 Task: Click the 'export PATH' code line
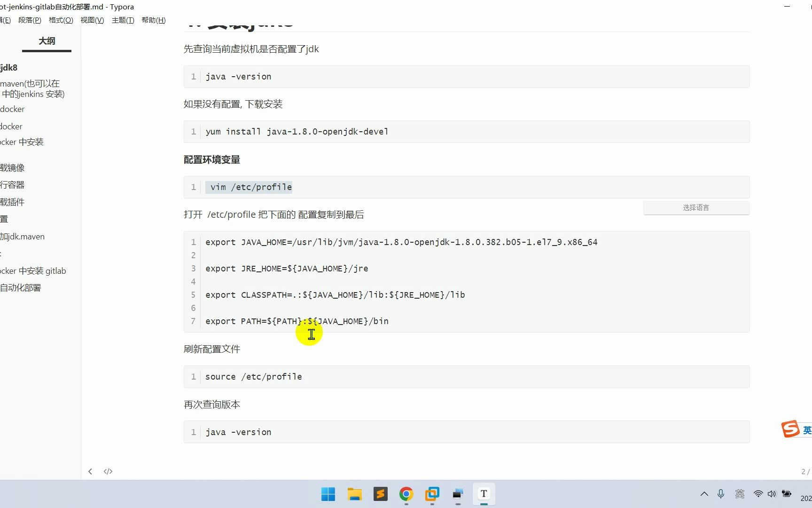point(297,321)
